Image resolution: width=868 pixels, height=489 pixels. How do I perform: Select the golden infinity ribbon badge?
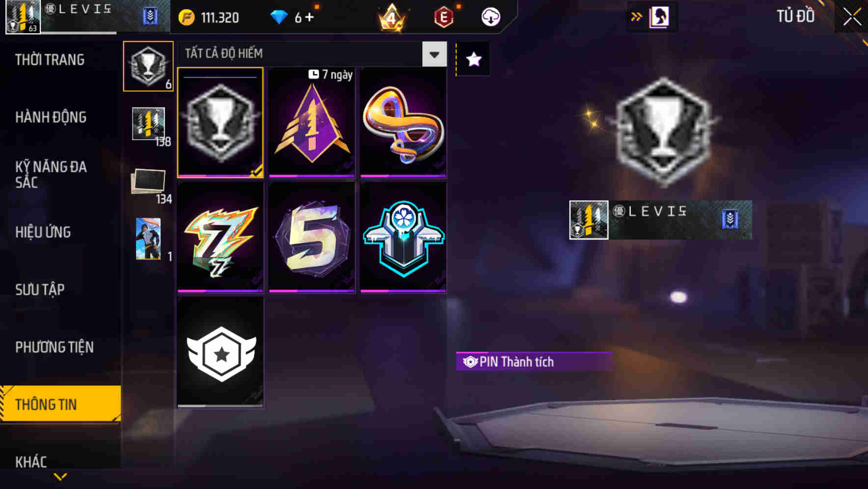403,122
